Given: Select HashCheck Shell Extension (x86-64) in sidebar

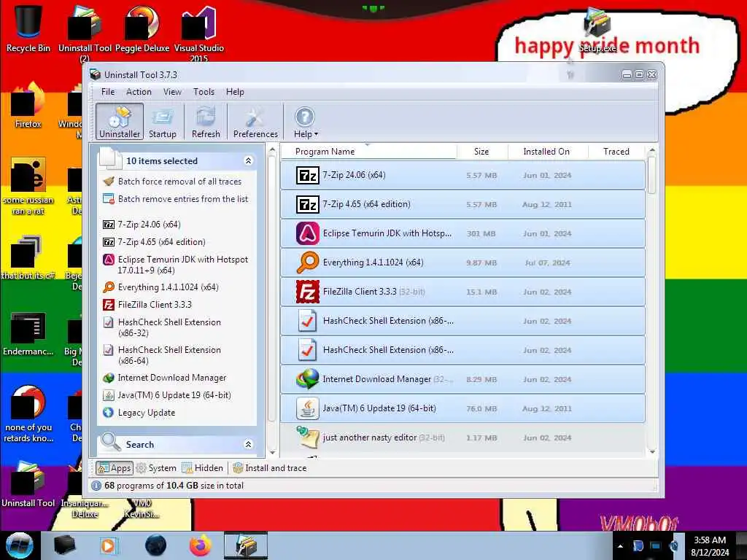Looking at the screenshot, I should (169, 355).
